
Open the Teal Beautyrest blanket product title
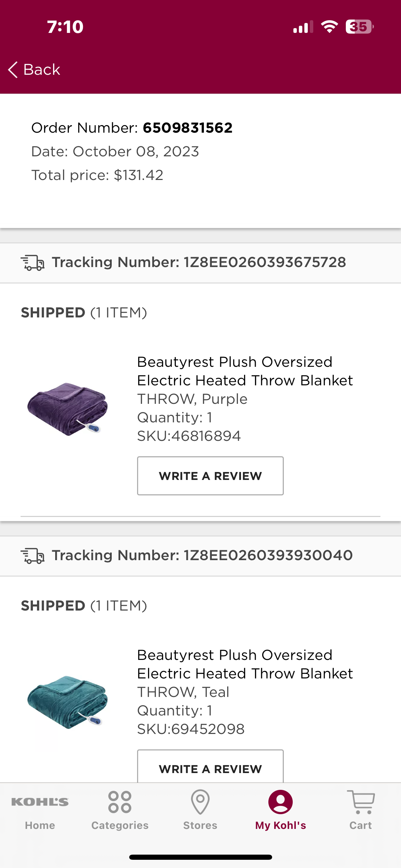point(245,664)
